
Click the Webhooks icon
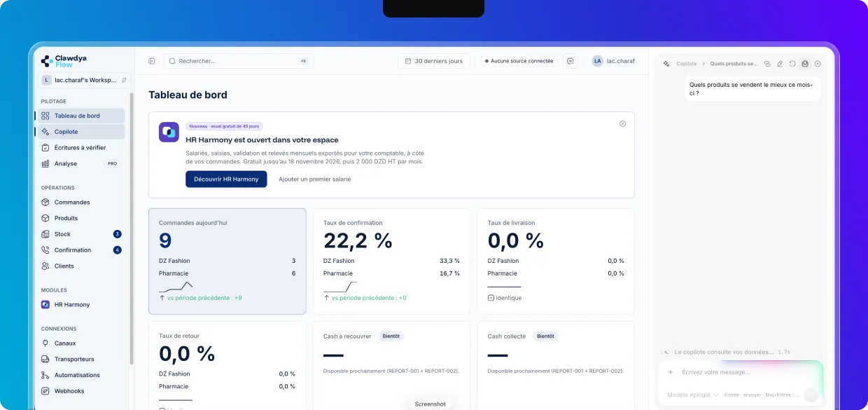[45, 391]
